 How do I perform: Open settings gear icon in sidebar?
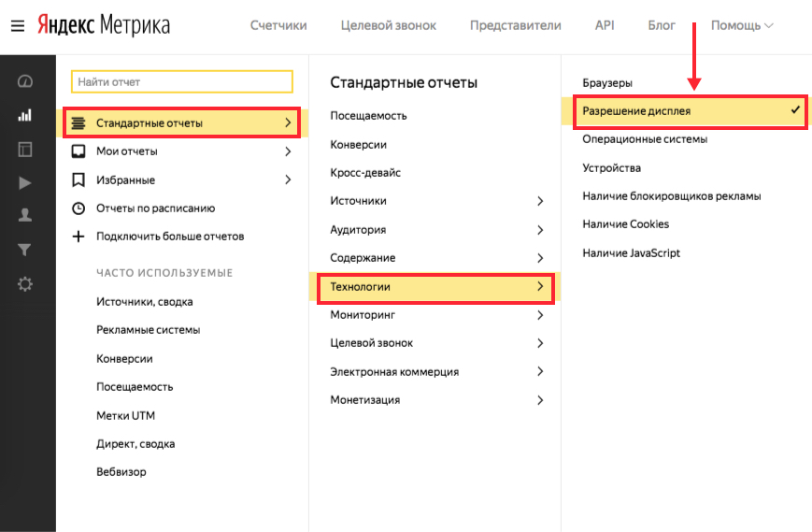[x=25, y=283]
